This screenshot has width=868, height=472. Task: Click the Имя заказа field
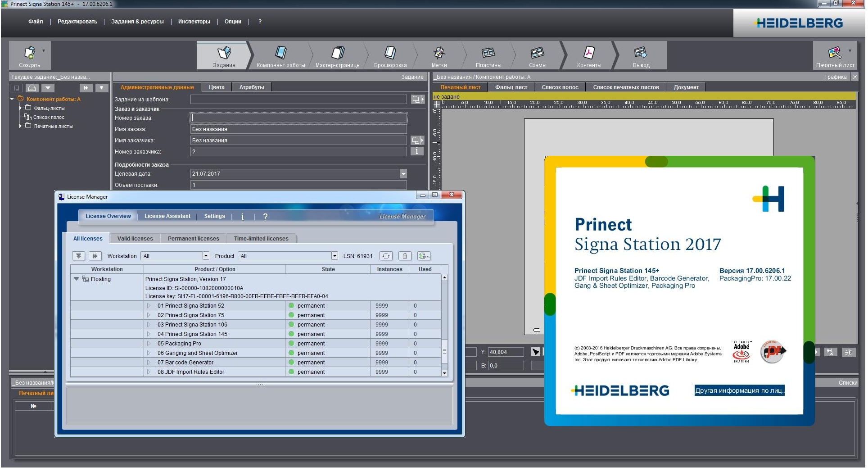point(299,129)
